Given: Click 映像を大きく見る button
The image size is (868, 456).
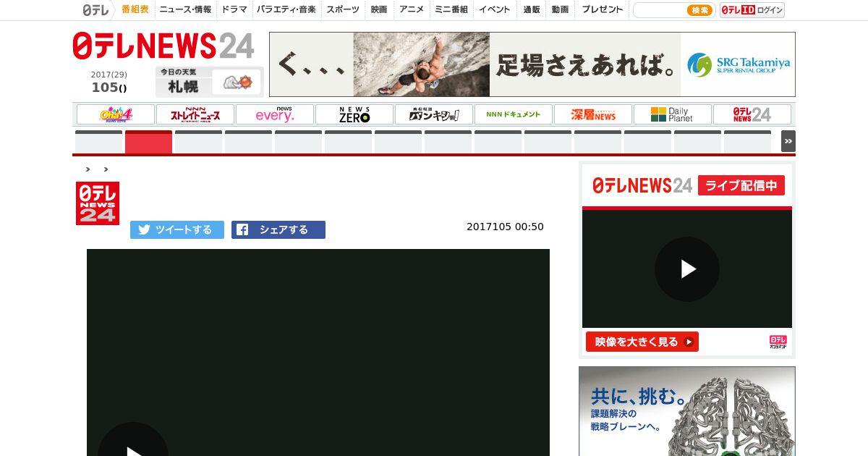Looking at the screenshot, I should 642,342.
